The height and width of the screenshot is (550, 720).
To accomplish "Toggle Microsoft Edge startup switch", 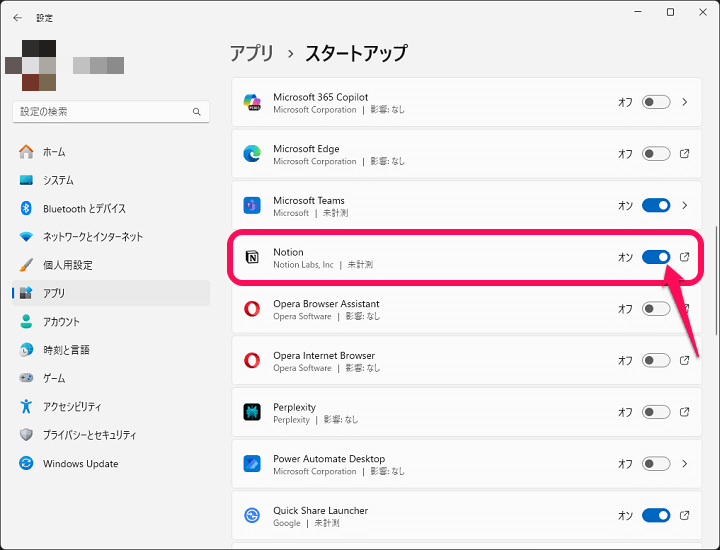I will coord(656,153).
